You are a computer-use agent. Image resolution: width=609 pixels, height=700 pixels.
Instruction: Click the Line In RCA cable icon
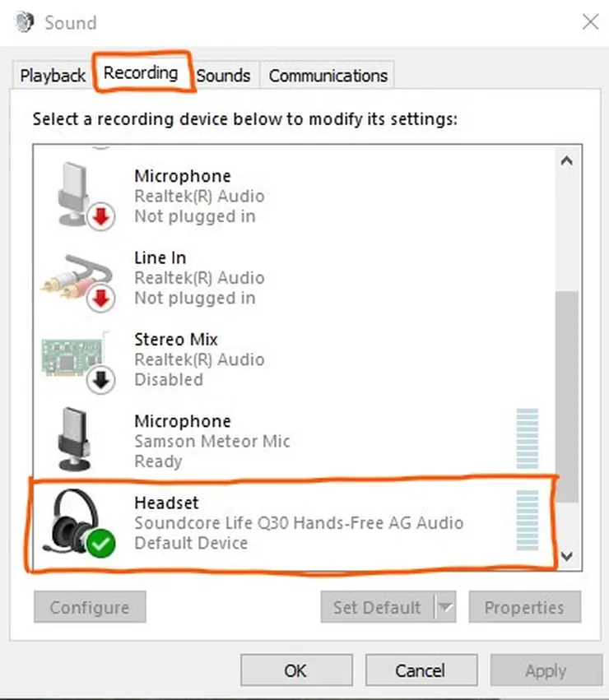pyautogui.click(x=76, y=276)
